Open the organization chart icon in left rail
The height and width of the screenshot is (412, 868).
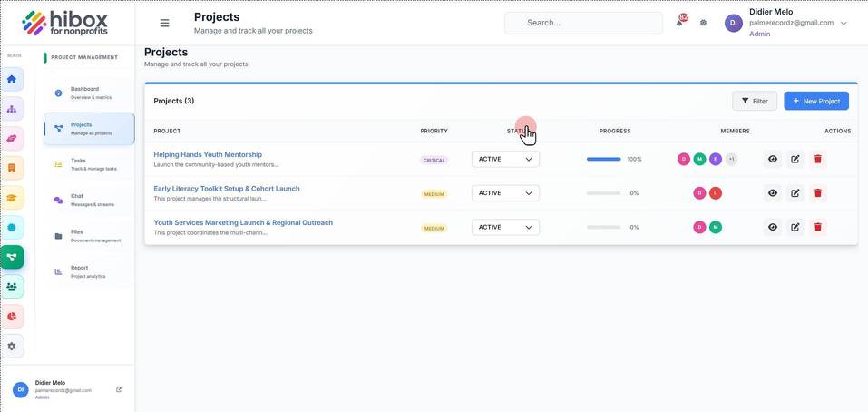(x=12, y=109)
